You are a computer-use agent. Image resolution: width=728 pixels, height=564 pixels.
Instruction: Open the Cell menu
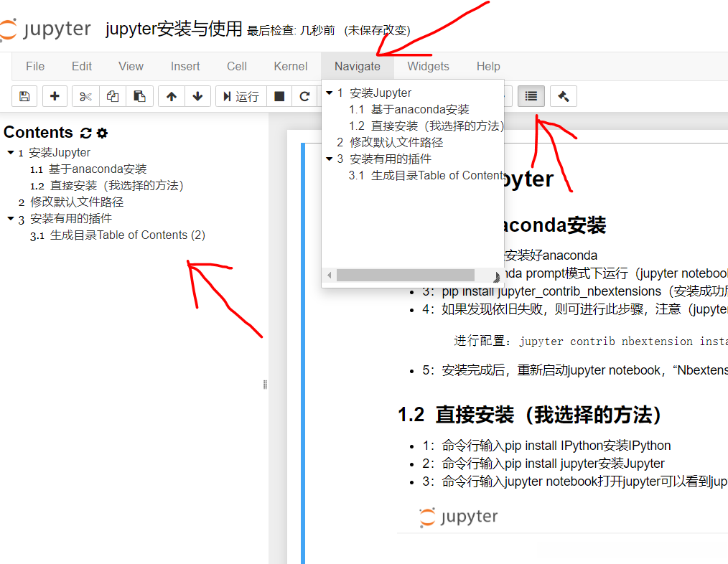tap(237, 67)
